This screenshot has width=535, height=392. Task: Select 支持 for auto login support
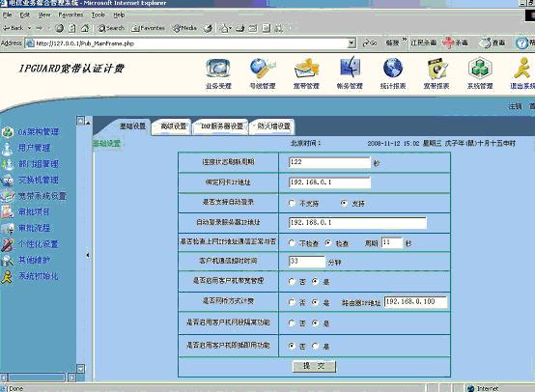tap(344, 203)
